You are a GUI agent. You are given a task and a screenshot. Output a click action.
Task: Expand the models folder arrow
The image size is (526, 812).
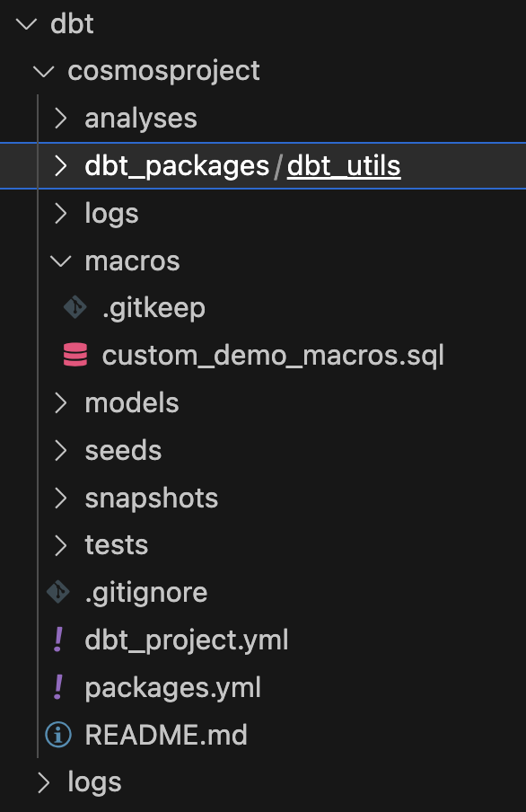pyautogui.click(x=60, y=403)
